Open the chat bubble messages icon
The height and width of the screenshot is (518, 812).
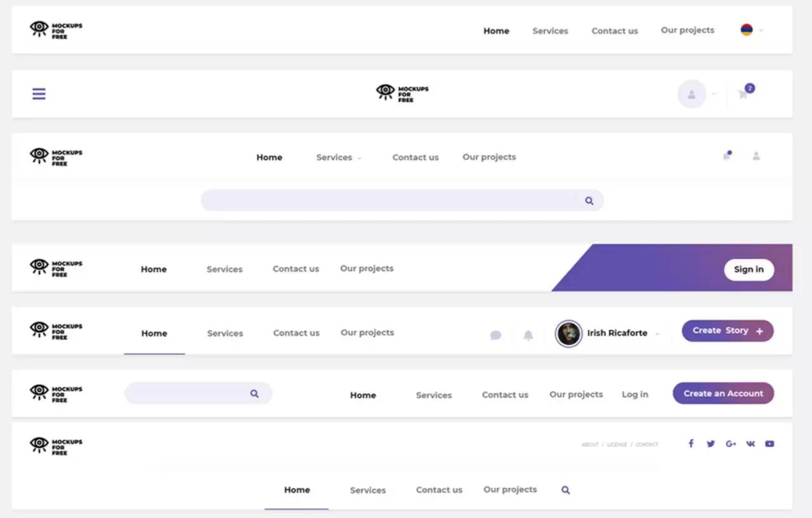pos(495,335)
